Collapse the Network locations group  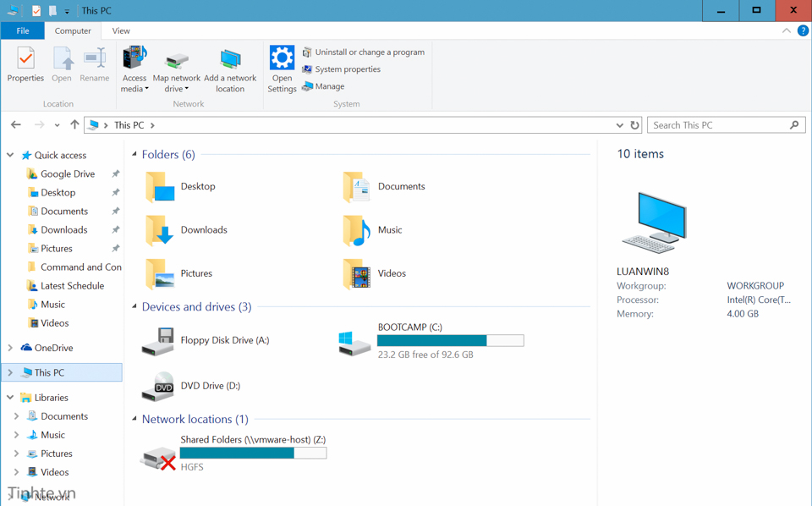click(134, 419)
